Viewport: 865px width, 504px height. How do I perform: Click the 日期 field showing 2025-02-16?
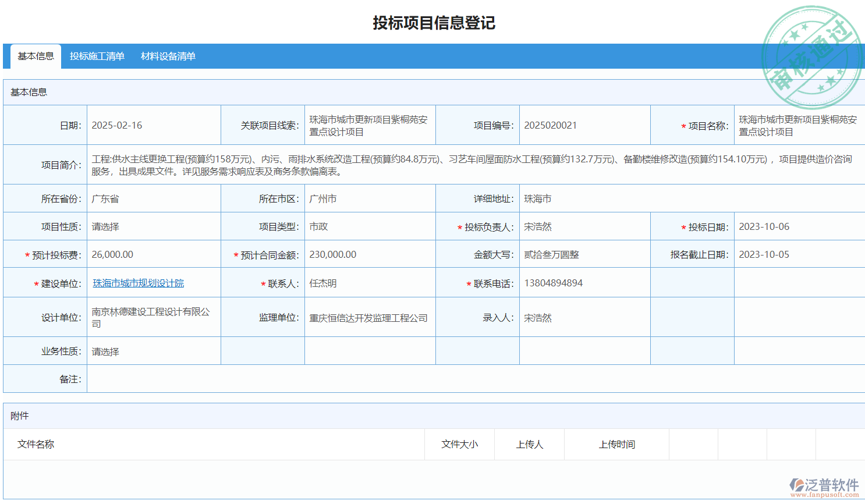click(x=153, y=126)
